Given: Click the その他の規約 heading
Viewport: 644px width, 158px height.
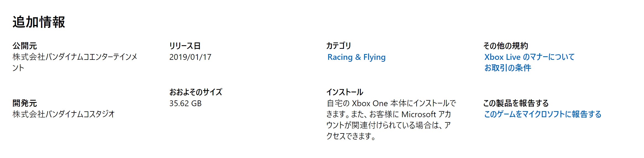Looking at the screenshot, I should click(505, 46).
